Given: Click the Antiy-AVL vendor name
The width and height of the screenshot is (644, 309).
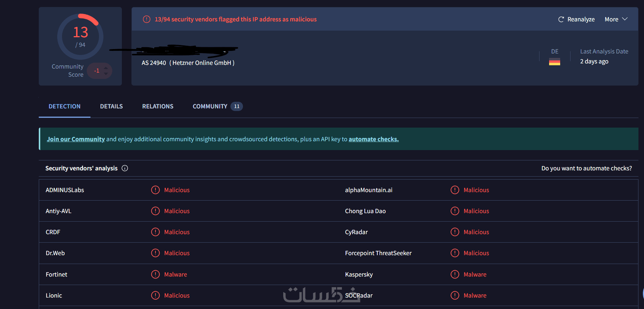Looking at the screenshot, I should (58, 211).
